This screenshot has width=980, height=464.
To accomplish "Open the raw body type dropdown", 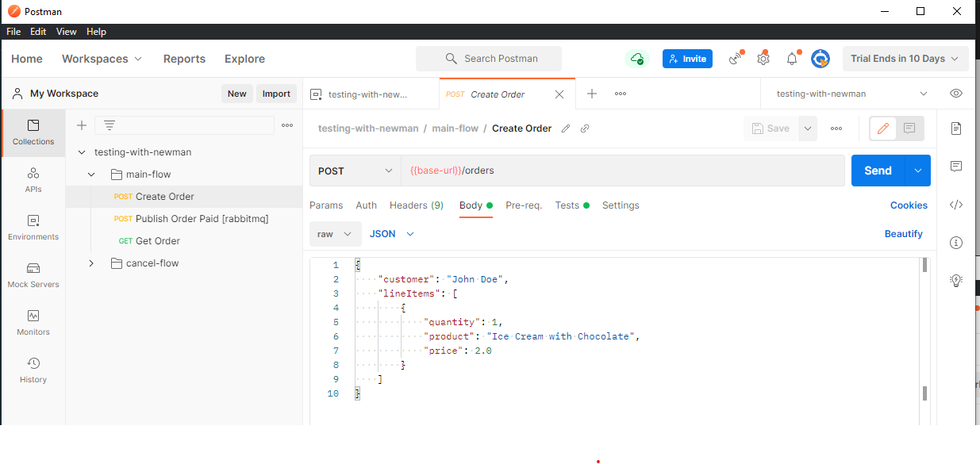I will [x=335, y=234].
